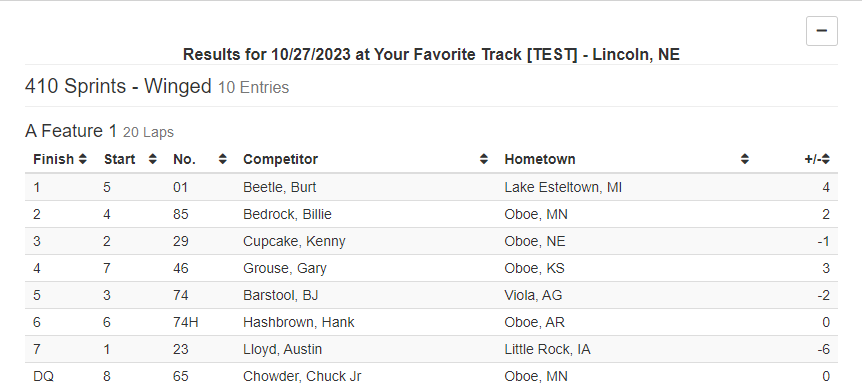Click the +/- column sort arrows

826,159
